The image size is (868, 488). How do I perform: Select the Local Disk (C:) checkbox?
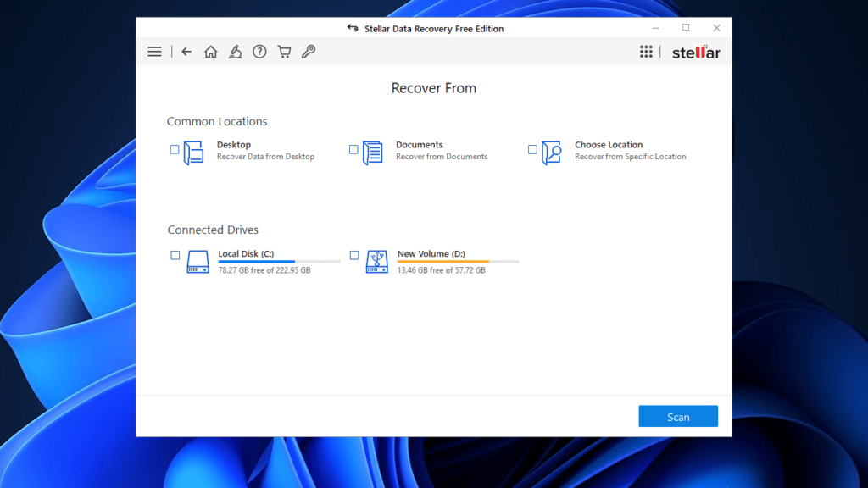click(175, 255)
